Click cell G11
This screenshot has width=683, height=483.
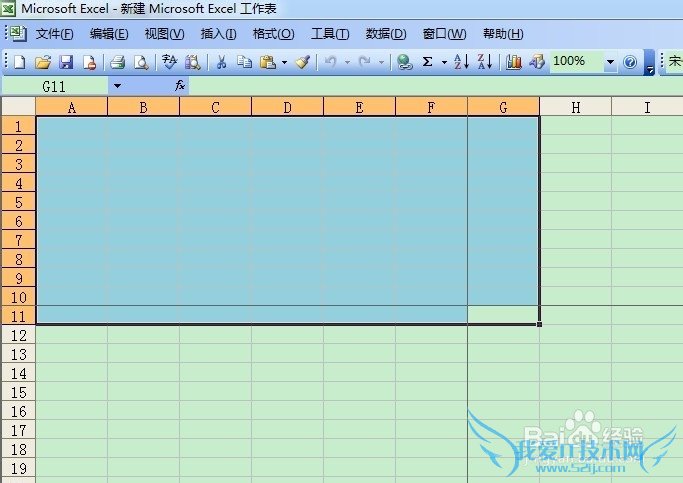click(x=503, y=315)
